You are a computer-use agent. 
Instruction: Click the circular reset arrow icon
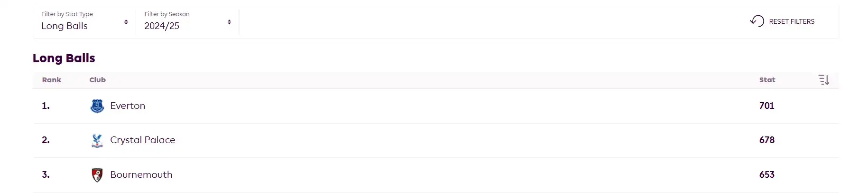(757, 21)
